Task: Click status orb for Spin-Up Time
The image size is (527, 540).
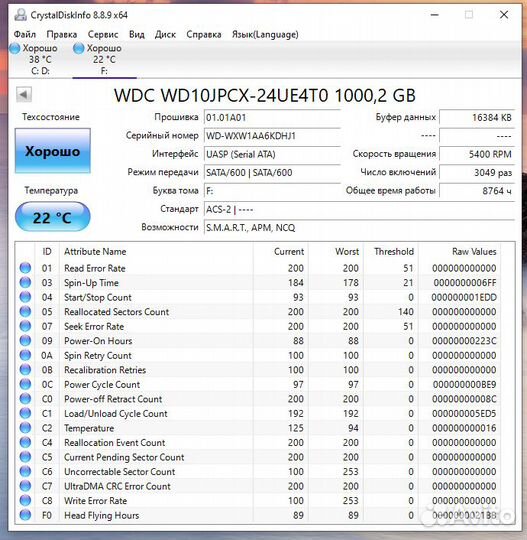Action: pyautogui.click(x=25, y=282)
